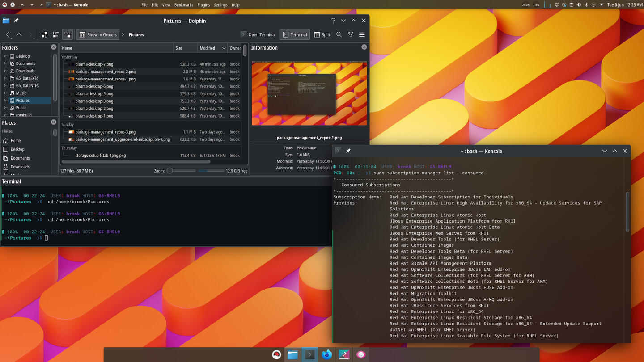Click the Dolphin up-directory arrow
Screen dimensions: 644x362
[19, 34]
